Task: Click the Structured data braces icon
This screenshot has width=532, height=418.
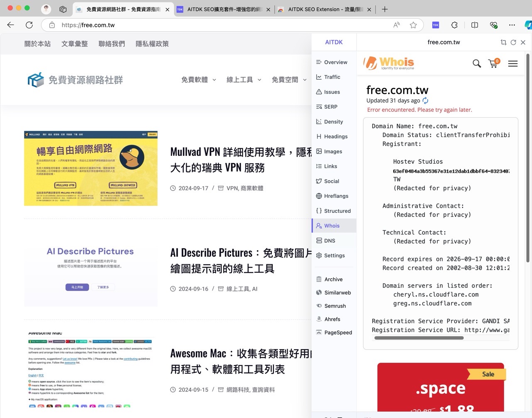Action: [x=319, y=211]
